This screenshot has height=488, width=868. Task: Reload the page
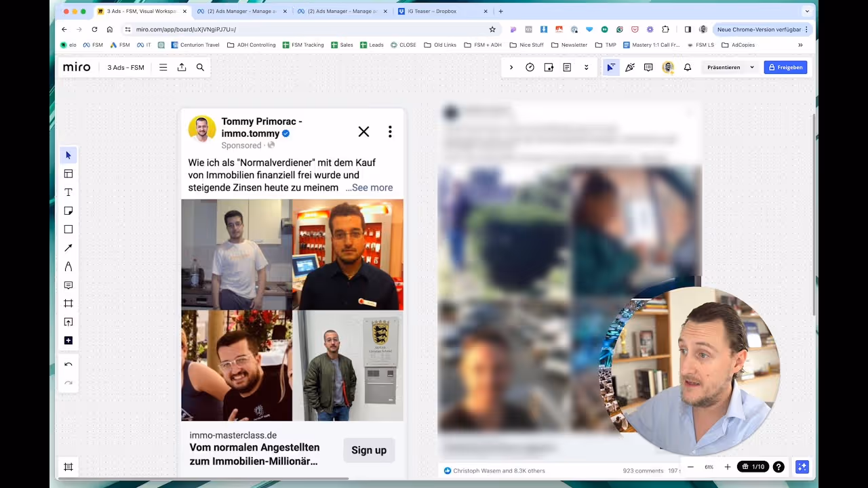point(94,29)
